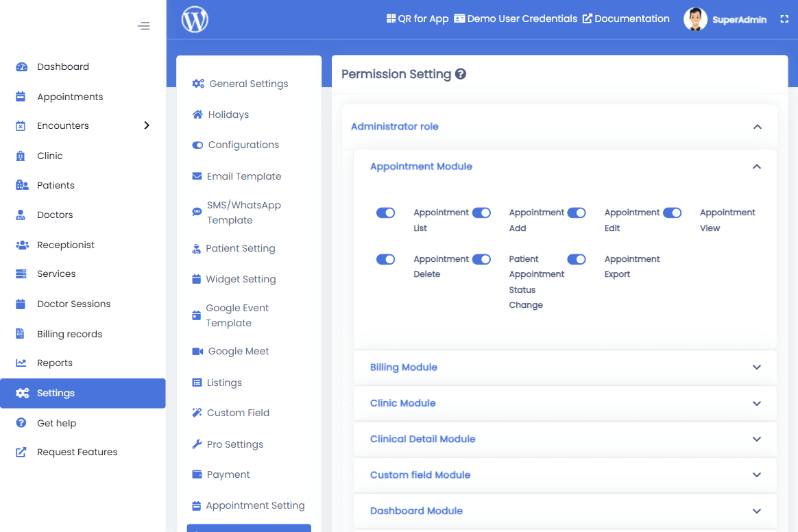
Task: Click the Appointments calendar icon in sidebar
Action: pyautogui.click(x=21, y=96)
